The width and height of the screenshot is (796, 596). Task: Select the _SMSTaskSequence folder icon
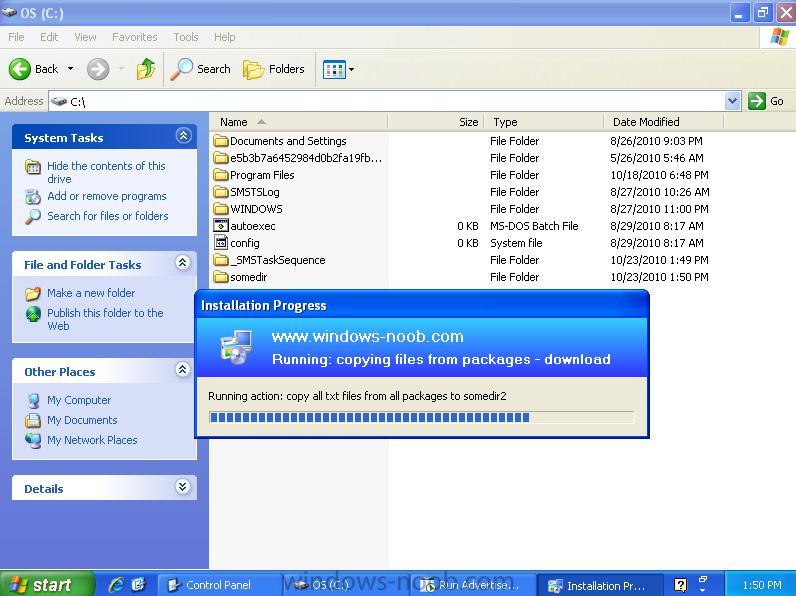tap(221, 260)
